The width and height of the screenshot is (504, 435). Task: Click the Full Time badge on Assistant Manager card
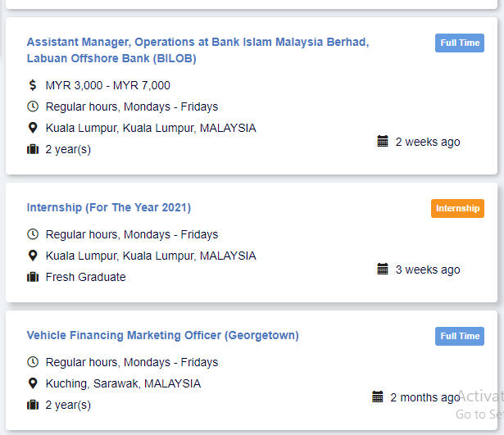(x=460, y=43)
